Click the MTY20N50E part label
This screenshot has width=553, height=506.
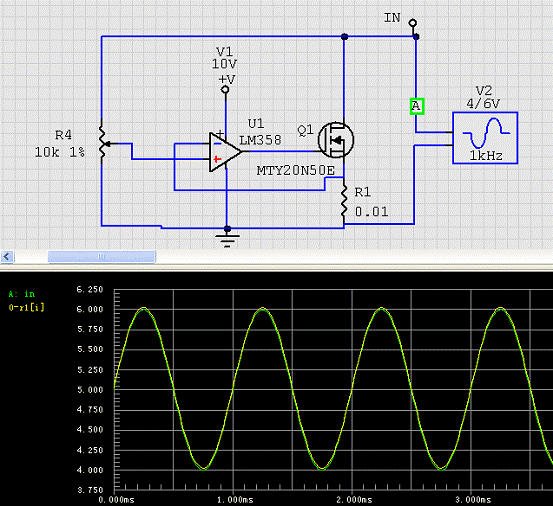coord(296,171)
